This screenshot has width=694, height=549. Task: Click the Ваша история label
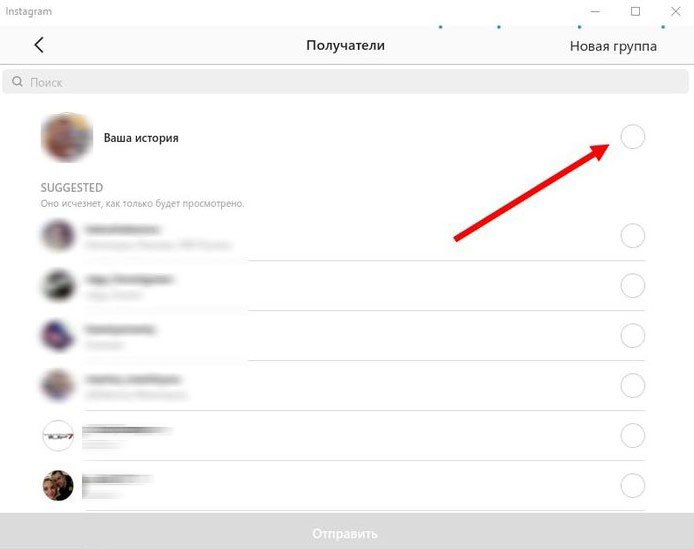141,138
